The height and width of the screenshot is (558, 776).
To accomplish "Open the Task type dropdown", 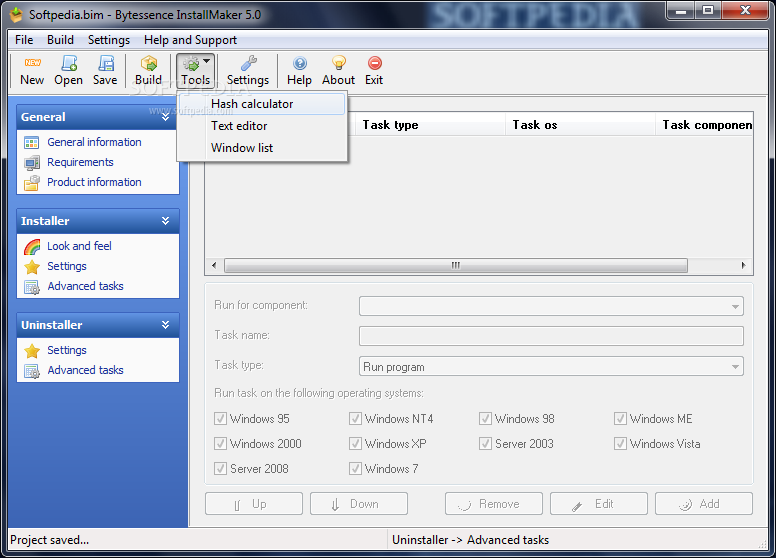I will click(x=735, y=367).
